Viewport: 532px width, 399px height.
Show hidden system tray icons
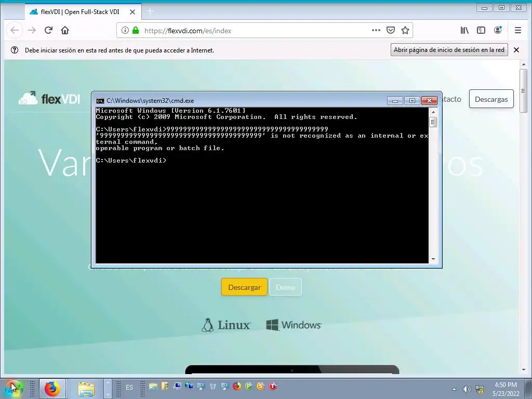tap(454, 389)
